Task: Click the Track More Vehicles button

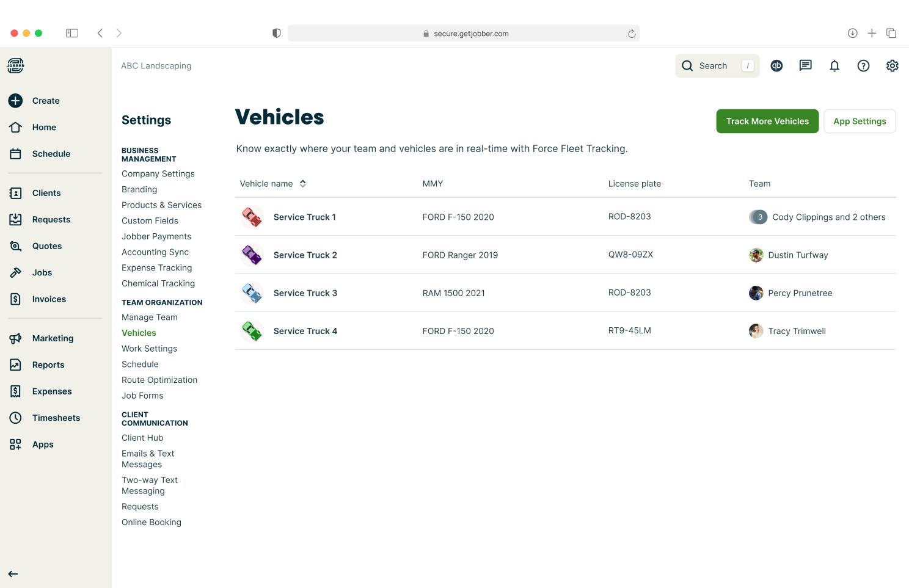Action: coord(767,122)
